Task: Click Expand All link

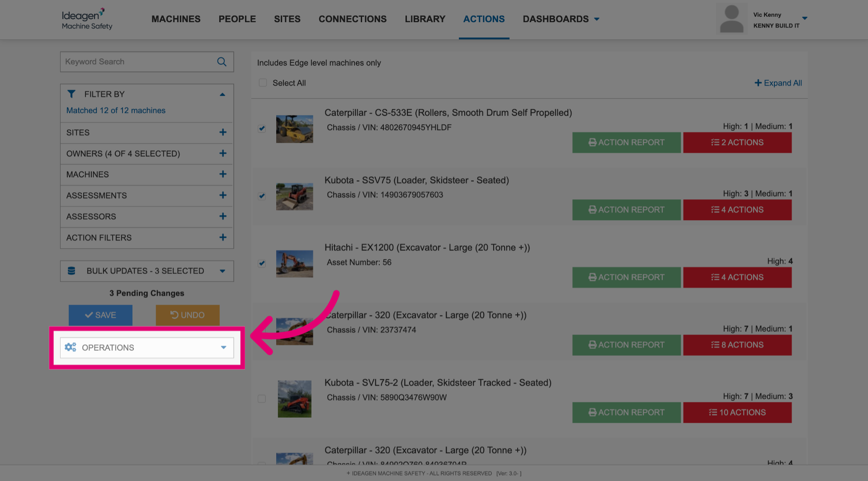Action: click(778, 83)
